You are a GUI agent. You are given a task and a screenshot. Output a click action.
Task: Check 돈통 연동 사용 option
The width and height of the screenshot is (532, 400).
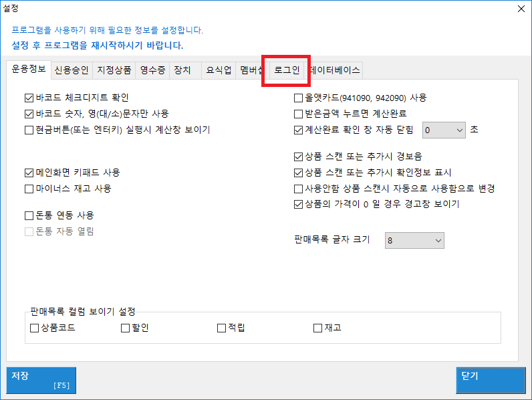pos(29,215)
